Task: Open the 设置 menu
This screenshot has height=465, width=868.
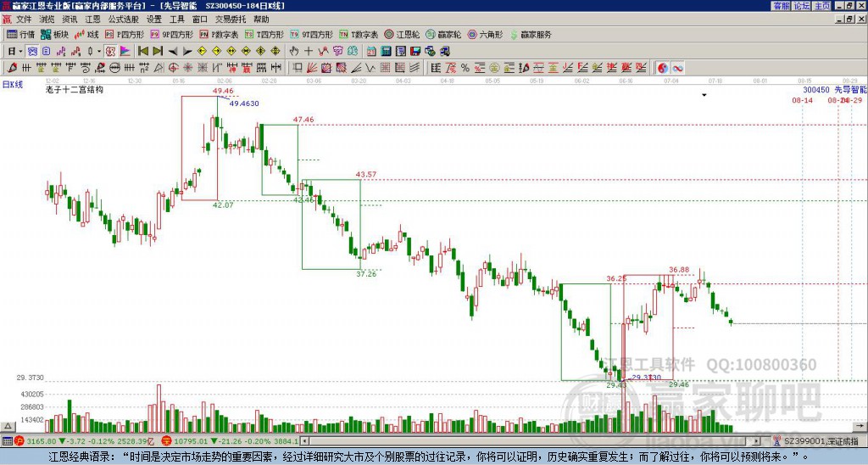Action: [x=154, y=20]
